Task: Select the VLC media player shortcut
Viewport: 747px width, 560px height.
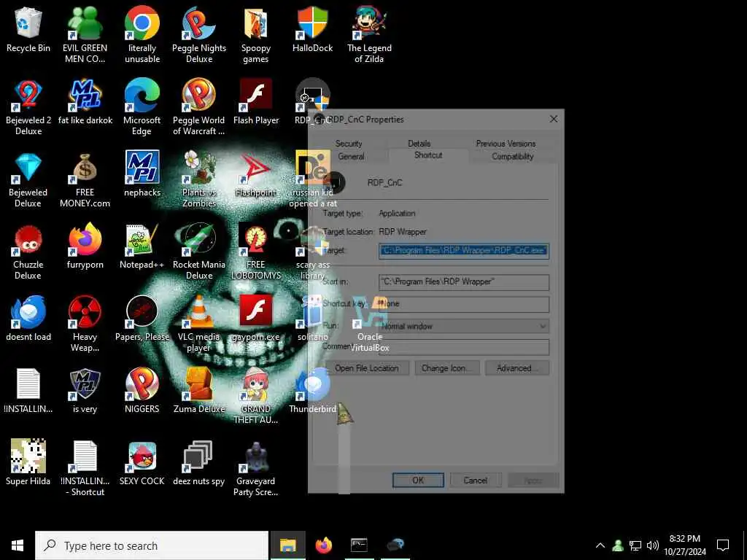Action: (x=199, y=324)
